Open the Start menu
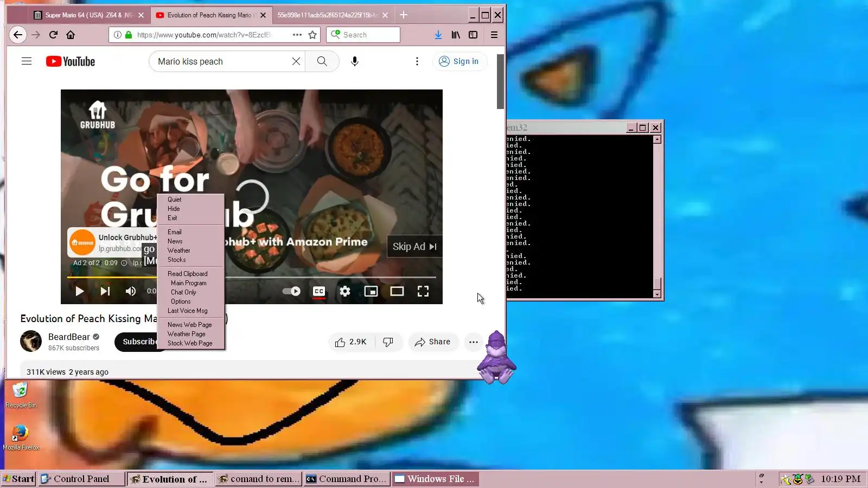Screen dimensions: 868x488 point(18,479)
